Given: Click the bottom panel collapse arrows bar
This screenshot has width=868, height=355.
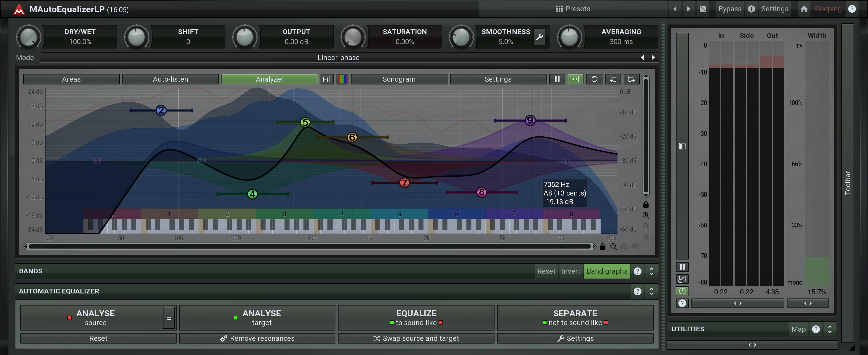Looking at the screenshot, I should 752,345.
